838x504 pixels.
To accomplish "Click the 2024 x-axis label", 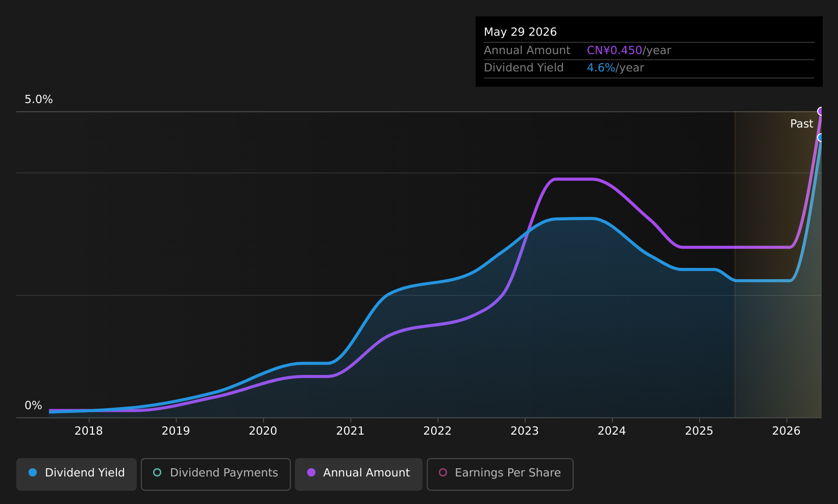I will coord(612,431).
